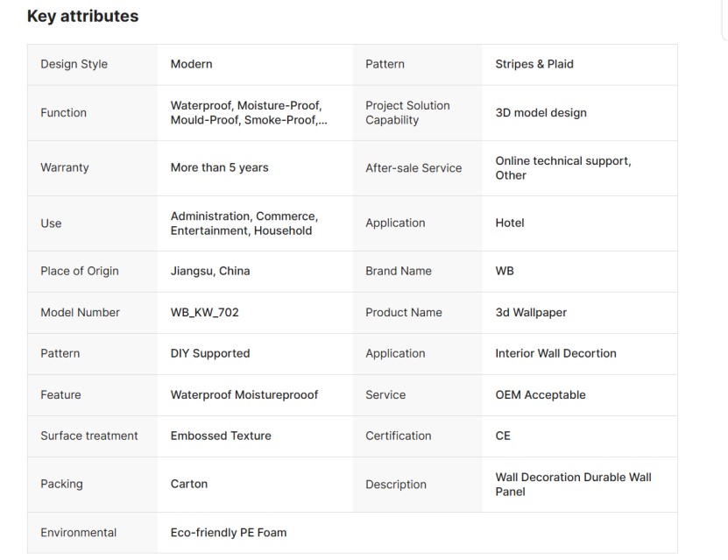The height and width of the screenshot is (560, 728).
Task: Select the Interior Wall Decortion value
Action: click(555, 353)
